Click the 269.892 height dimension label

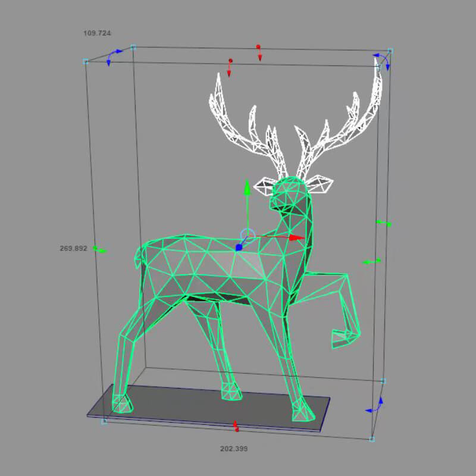(73, 249)
